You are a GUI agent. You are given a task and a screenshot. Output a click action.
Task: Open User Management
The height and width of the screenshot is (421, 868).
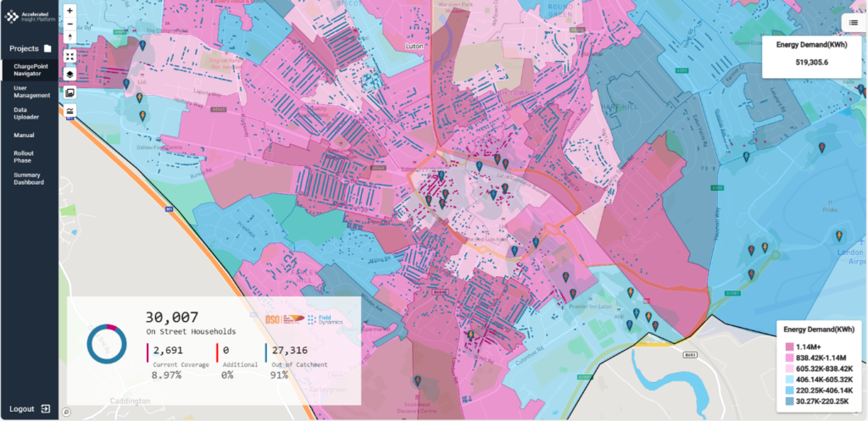pyautogui.click(x=31, y=91)
